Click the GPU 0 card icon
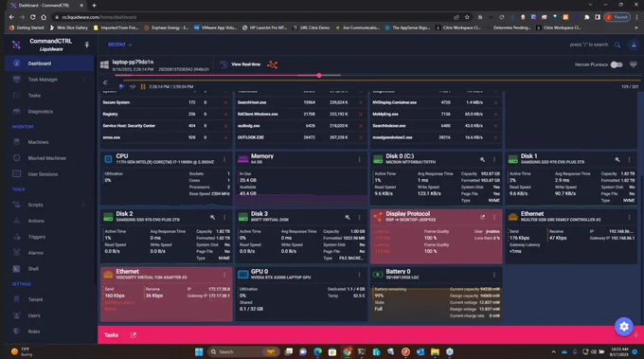Image resolution: width=644 pixels, height=359 pixels. (243, 275)
